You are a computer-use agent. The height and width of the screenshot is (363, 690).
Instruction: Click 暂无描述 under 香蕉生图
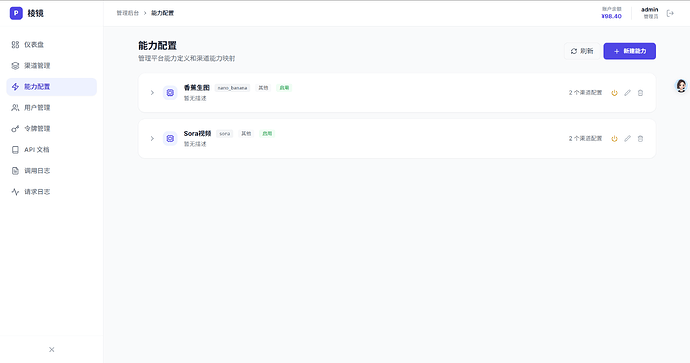coord(195,99)
